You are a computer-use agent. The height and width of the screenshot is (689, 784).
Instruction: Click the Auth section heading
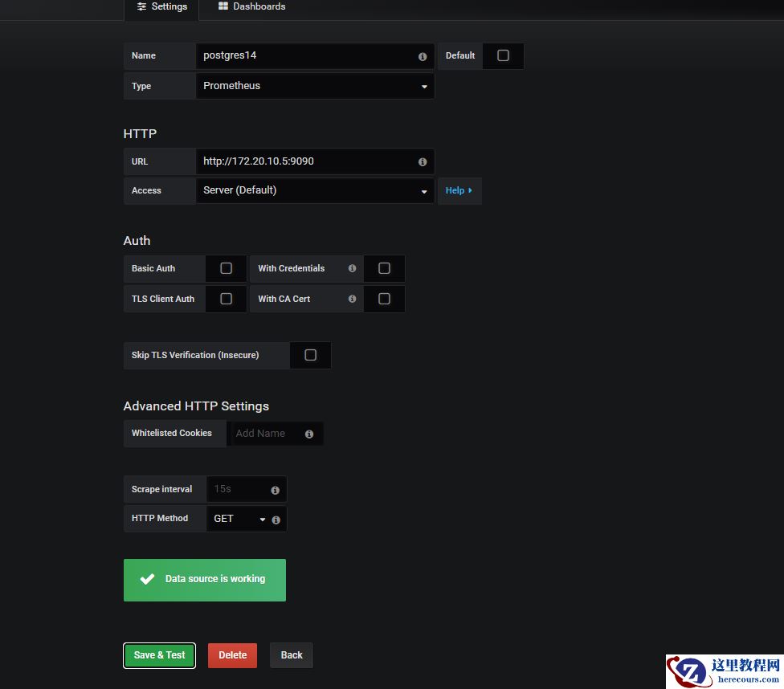(x=137, y=240)
